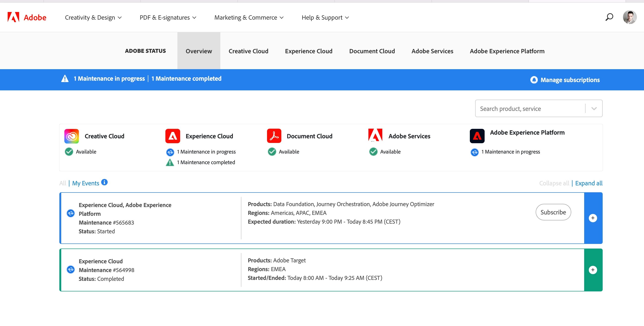Open Creativity & Design menu

click(93, 18)
